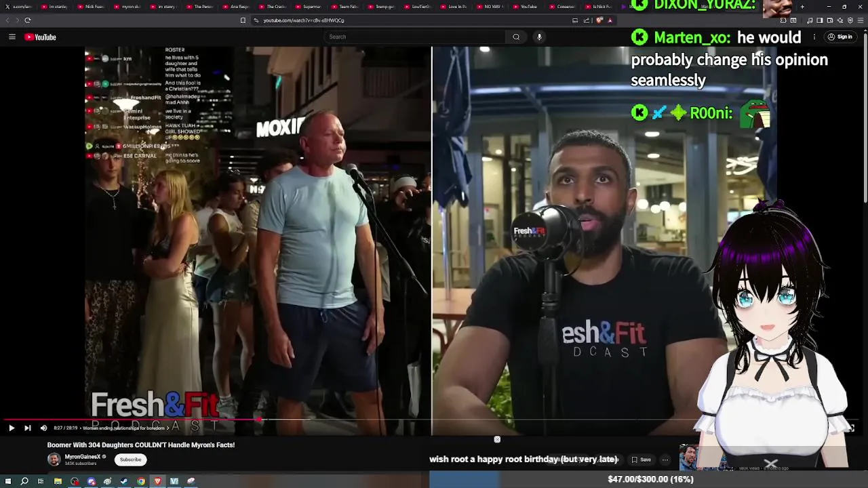Start voice search with microphone icon
This screenshot has width=868, height=488.
coord(539,37)
